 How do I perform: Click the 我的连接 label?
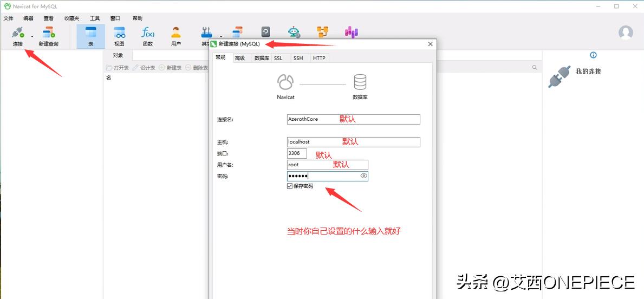tap(588, 71)
